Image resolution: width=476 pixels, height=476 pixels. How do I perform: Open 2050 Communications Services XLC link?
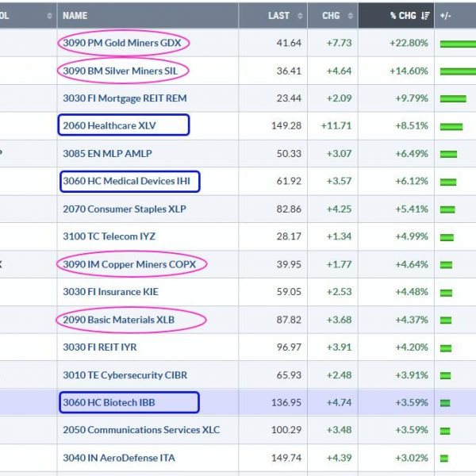click(x=141, y=430)
